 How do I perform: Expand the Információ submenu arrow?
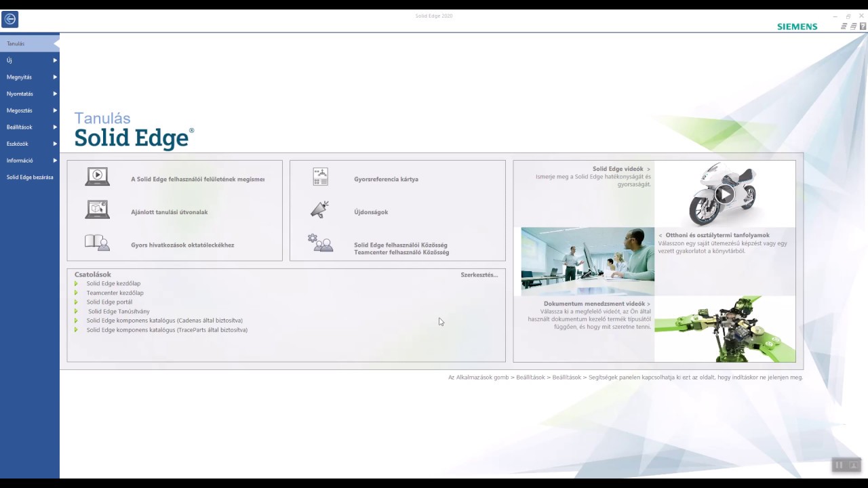[55, 161]
